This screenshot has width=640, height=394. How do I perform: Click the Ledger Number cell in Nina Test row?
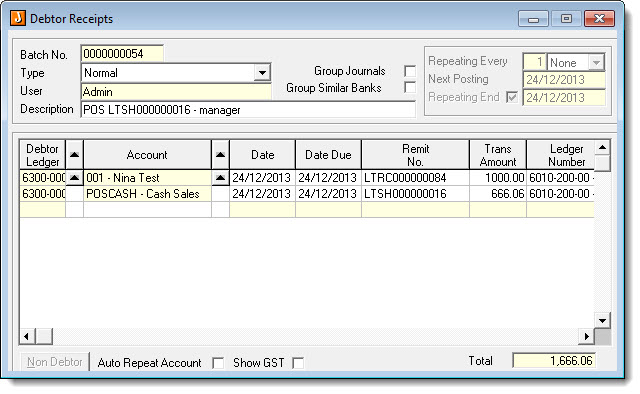pyautogui.click(x=561, y=178)
